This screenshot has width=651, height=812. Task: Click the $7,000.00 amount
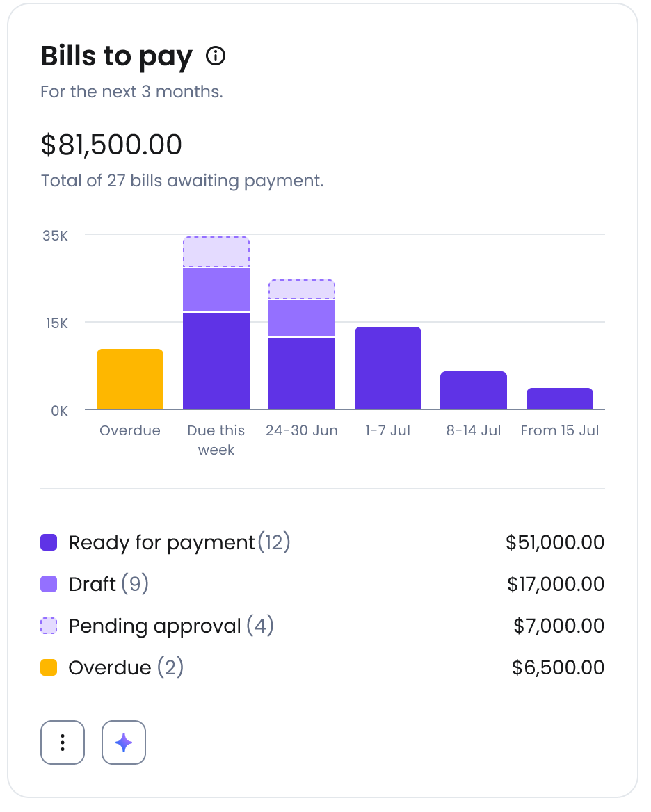[558, 626]
